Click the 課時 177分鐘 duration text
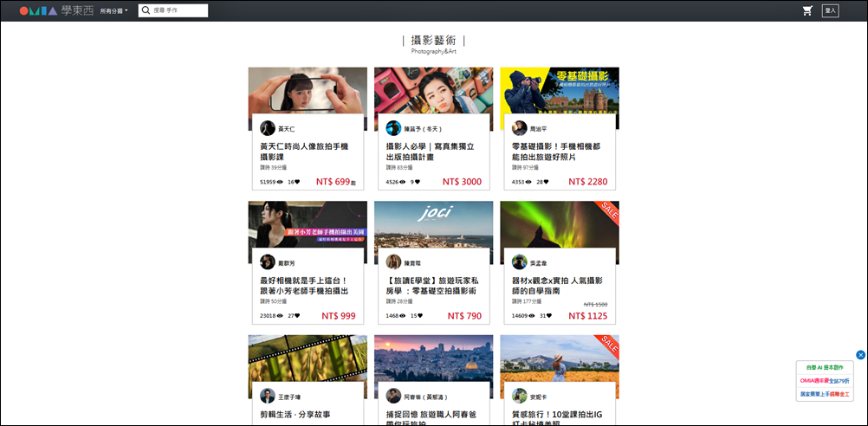Image resolution: width=868 pixels, height=426 pixels. [527, 301]
